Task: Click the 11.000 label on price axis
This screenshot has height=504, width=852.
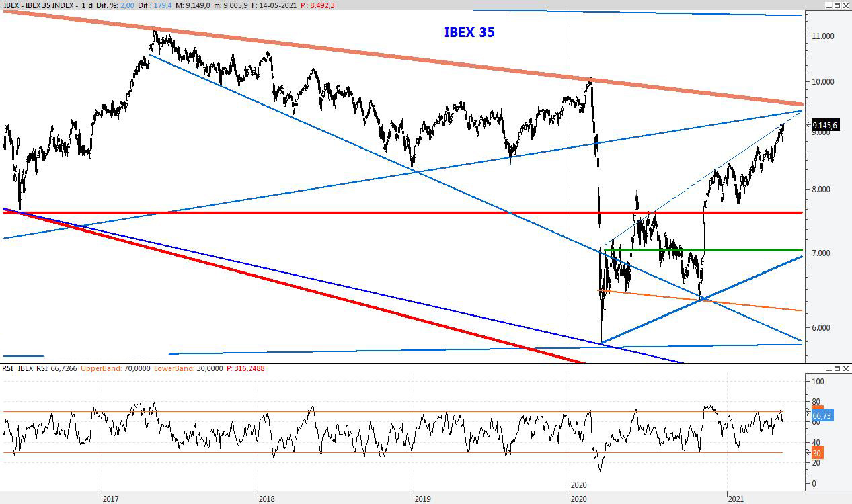Action: (x=823, y=36)
